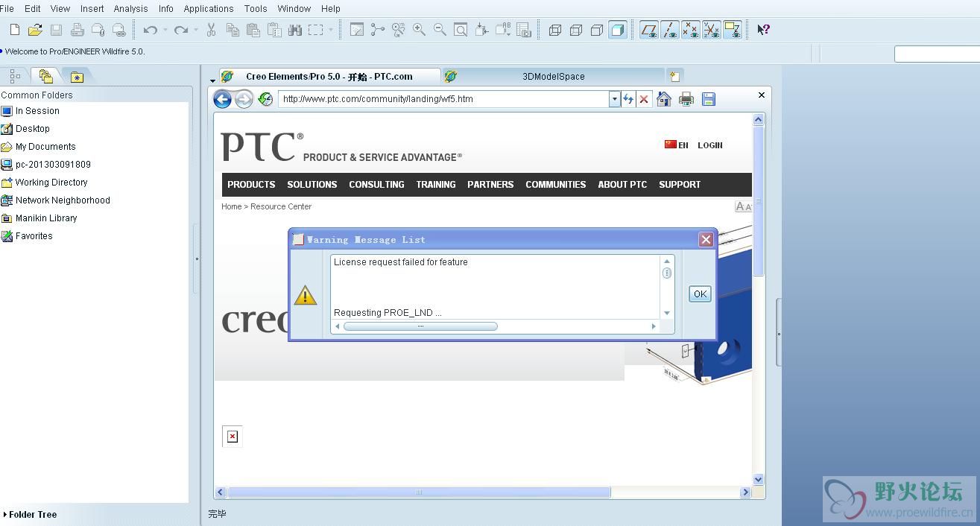Click the Zoom Out magnifier icon
This screenshot has width=980, height=526.
[x=440, y=30]
